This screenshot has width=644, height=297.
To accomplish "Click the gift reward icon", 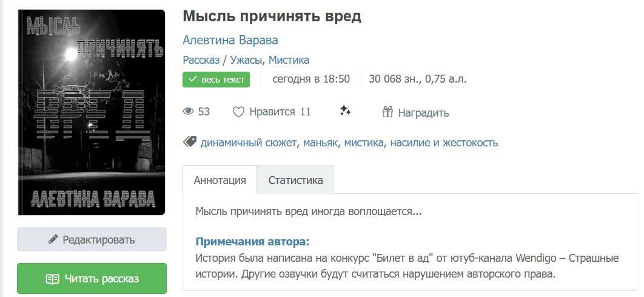I will tap(387, 112).
